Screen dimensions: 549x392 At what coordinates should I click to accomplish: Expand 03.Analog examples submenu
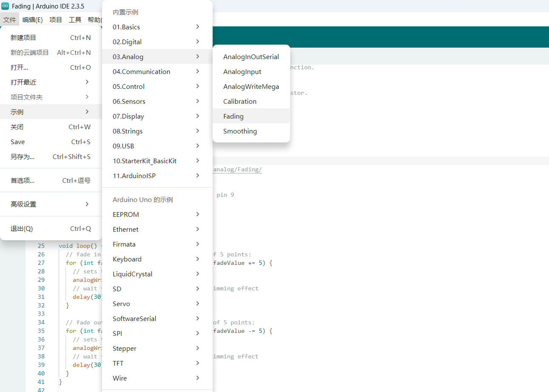pyautogui.click(x=157, y=57)
